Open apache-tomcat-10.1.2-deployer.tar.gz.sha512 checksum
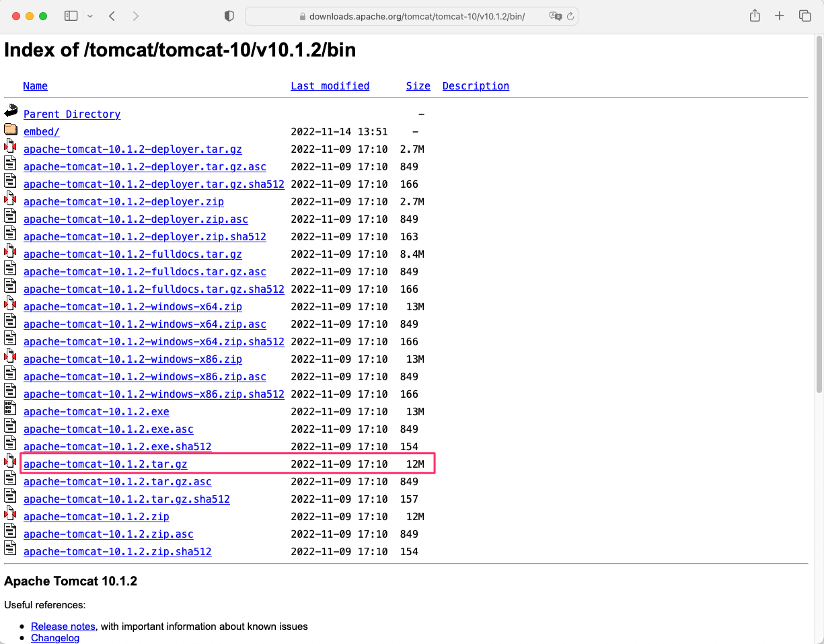The height and width of the screenshot is (644, 824). click(x=154, y=184)
